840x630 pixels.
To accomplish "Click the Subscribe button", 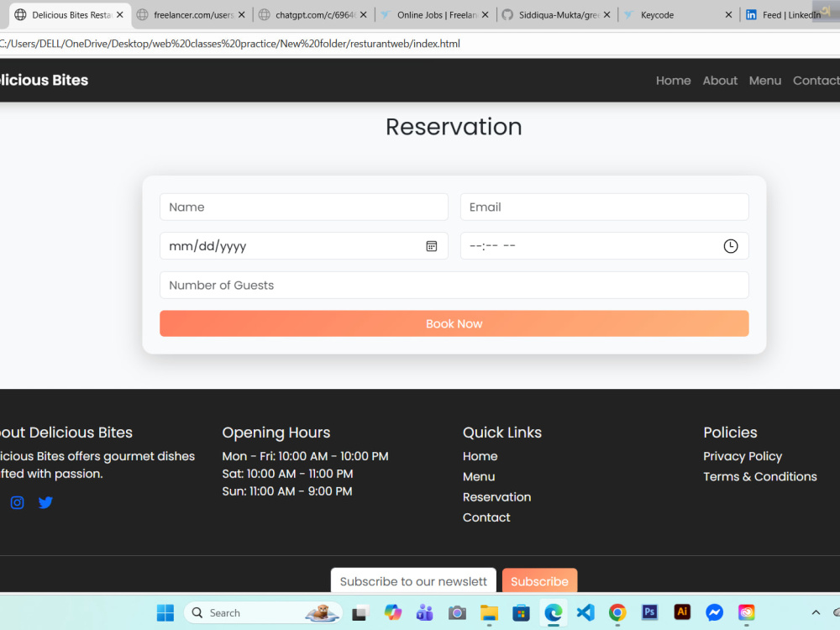I will [x=539, y=580].
